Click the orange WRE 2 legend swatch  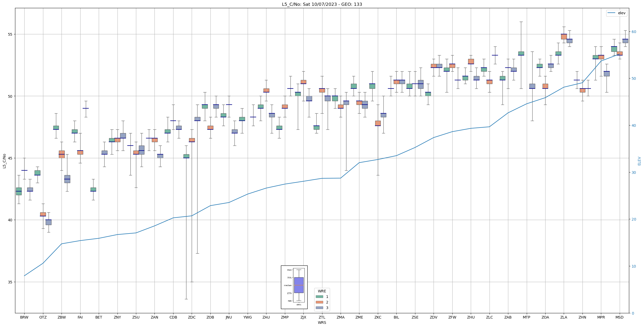pos(319,302)
